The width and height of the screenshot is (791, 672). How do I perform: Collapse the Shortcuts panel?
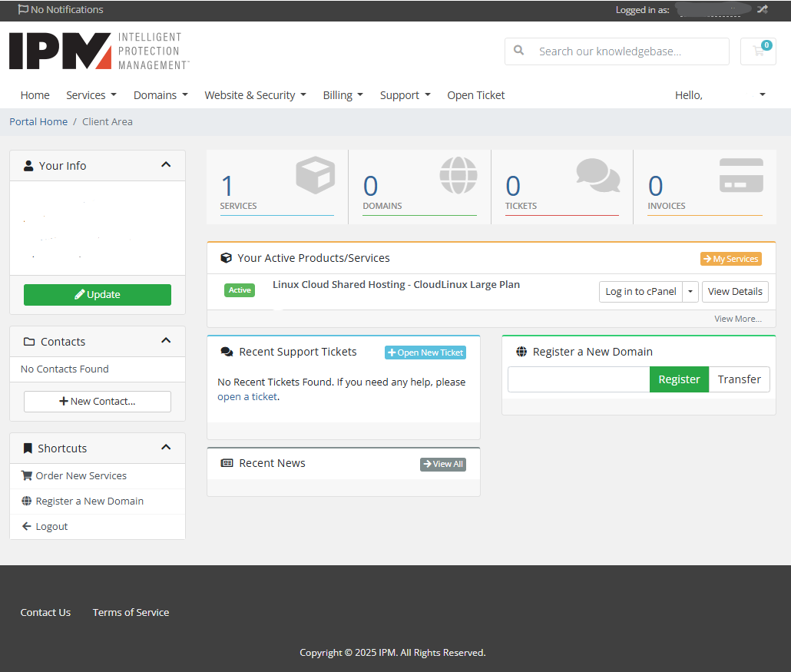pos(166,448)
